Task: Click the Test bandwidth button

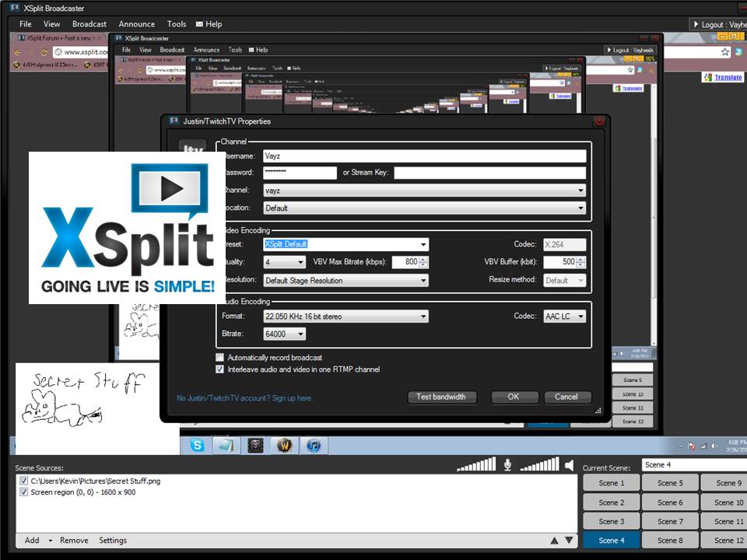Action: point(442,397)
